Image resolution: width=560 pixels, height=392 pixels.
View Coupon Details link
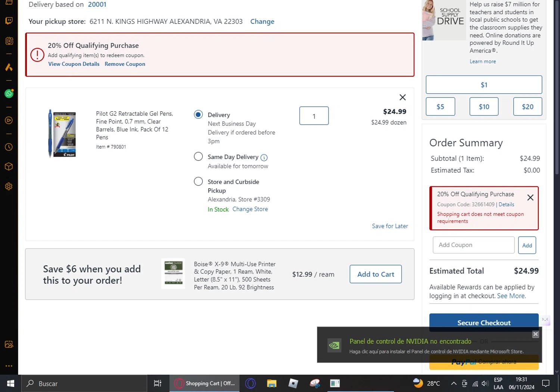(74, 64)
